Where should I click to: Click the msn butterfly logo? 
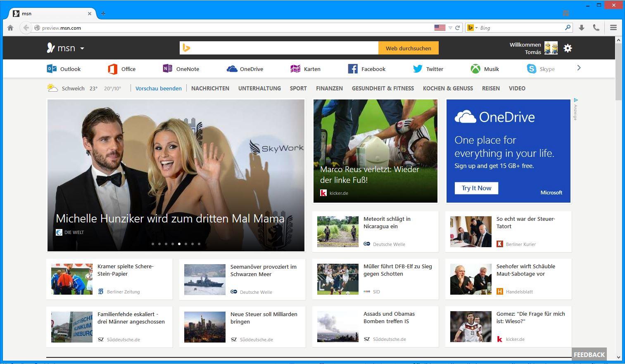pos(51,48)
